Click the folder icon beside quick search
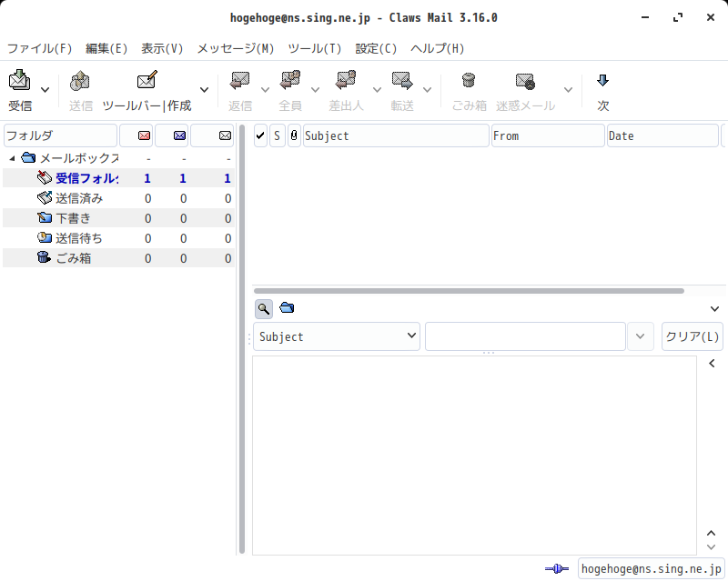The image size is (728, 581). pos(287,307)
